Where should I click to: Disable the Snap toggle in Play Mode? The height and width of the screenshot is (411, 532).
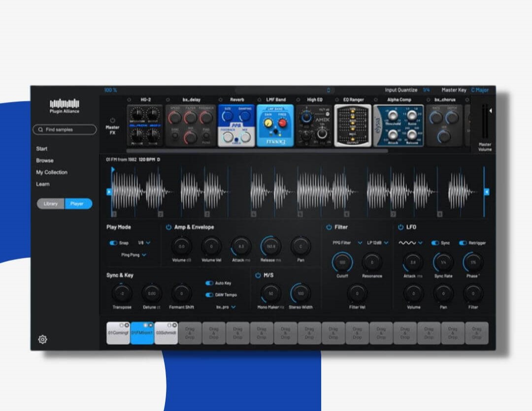[113, 243]
